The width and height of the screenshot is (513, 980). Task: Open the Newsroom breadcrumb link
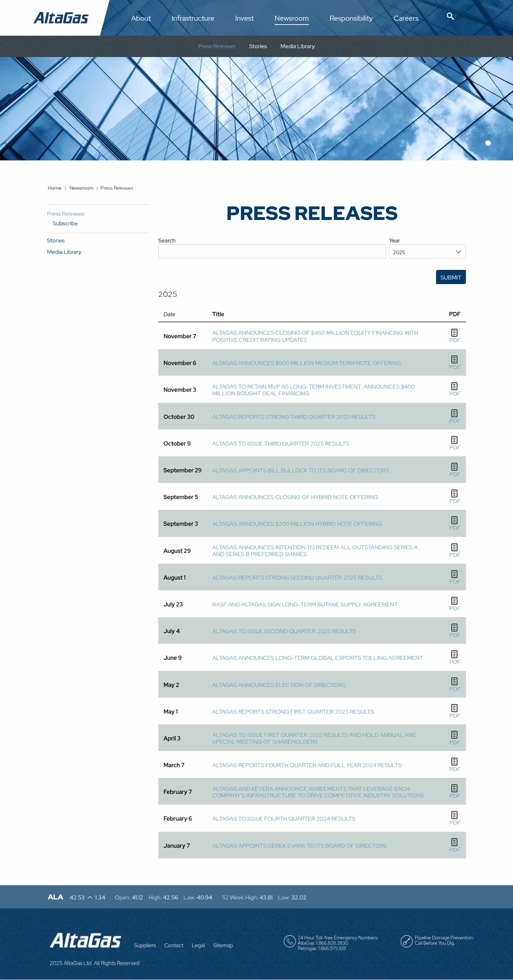point(81,188)
